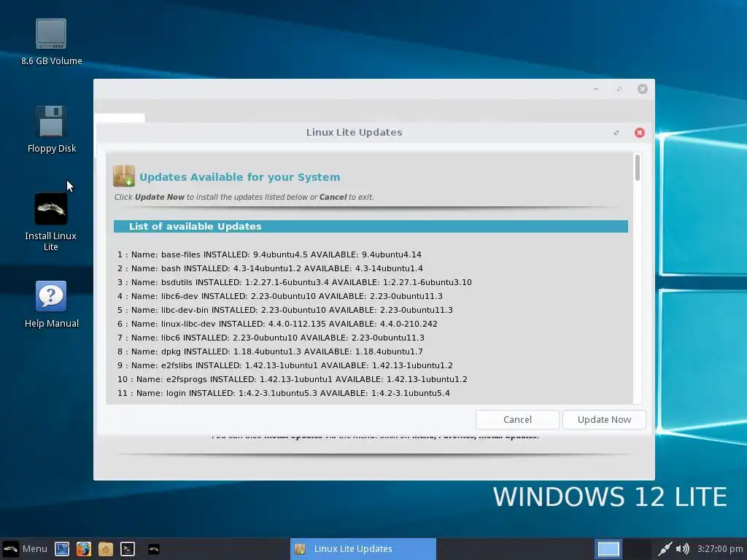The height and width of the screenshot is (560, 747).
Task: Click the List of available Updates header
Action: pos(371,226)
